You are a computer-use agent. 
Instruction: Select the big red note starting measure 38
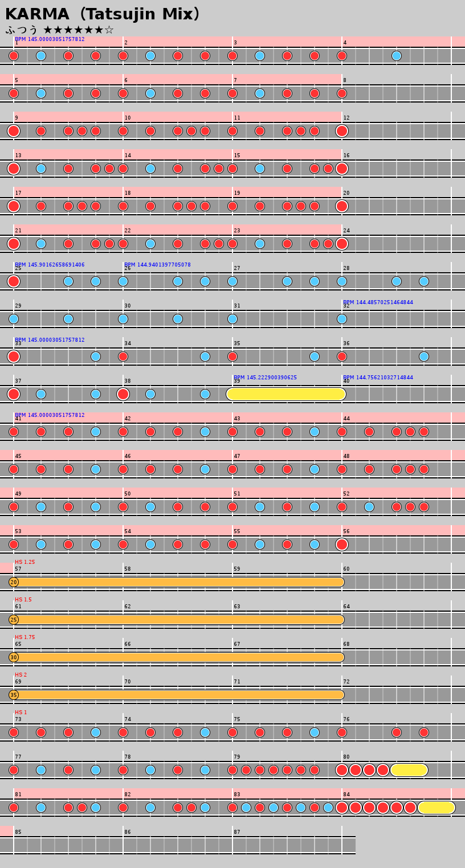tap(123, 394)
